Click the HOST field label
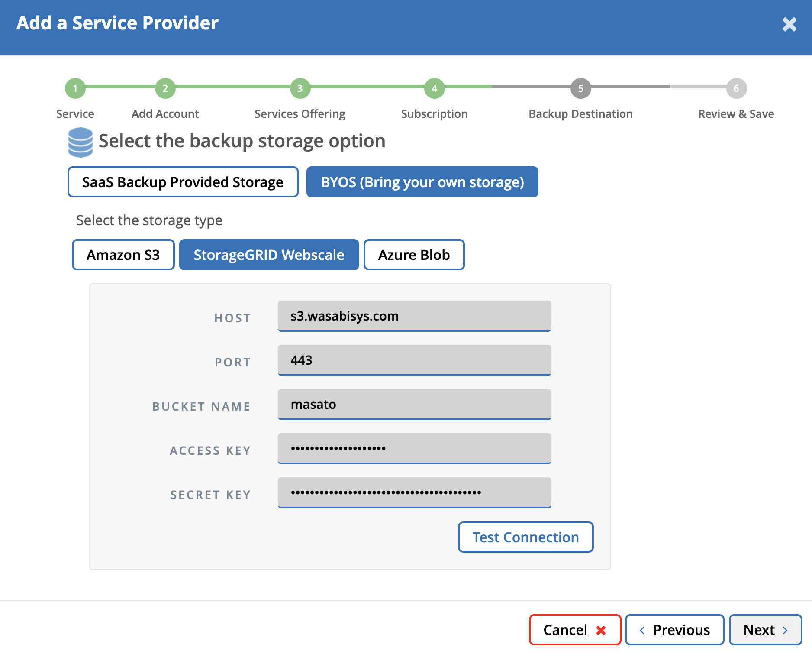This screenshot has width=812, height=654. coord(232,318)
